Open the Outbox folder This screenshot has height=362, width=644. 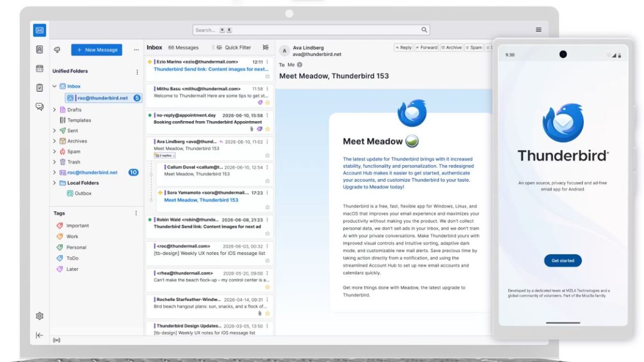(79, 193)
